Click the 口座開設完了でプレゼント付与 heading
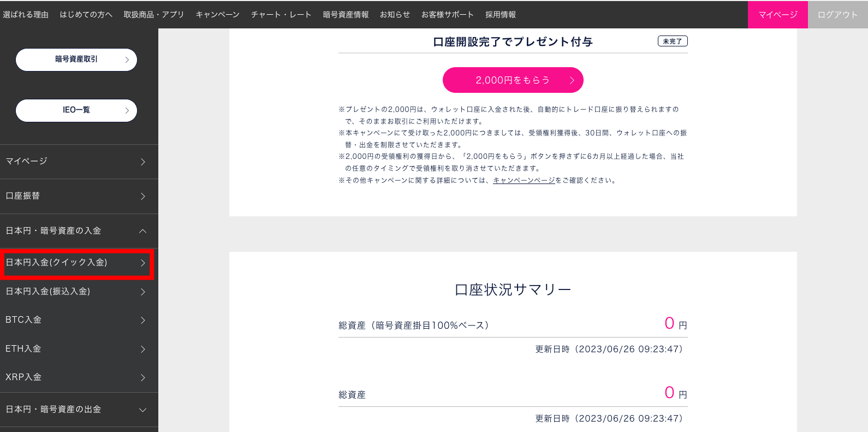868x432 pixels. [513, 42]
